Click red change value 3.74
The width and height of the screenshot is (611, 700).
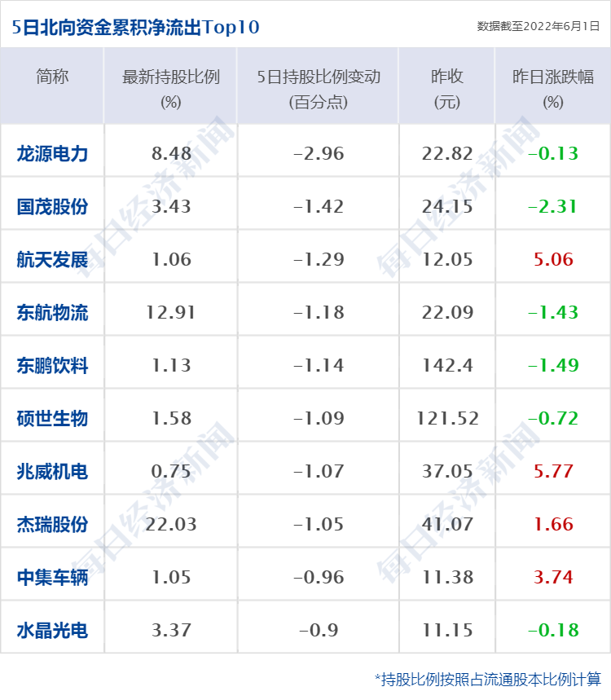pos(553,577)
